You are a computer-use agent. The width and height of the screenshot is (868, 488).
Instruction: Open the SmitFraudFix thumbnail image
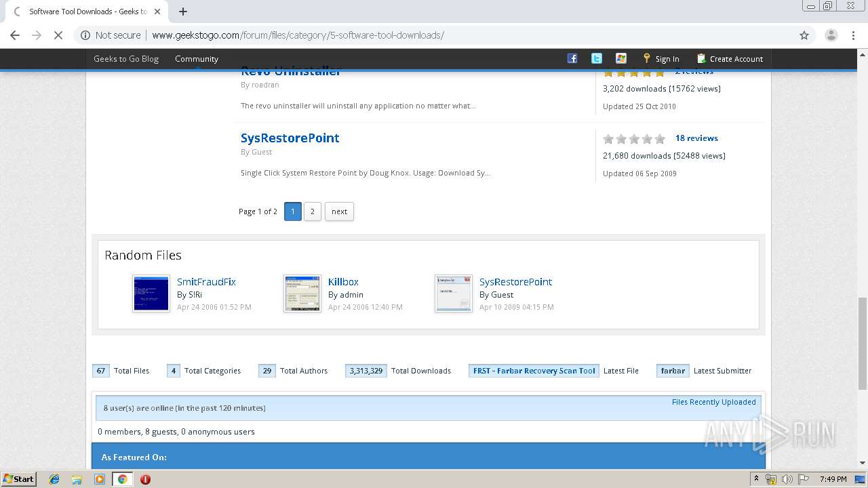click(x=151, y=293)
